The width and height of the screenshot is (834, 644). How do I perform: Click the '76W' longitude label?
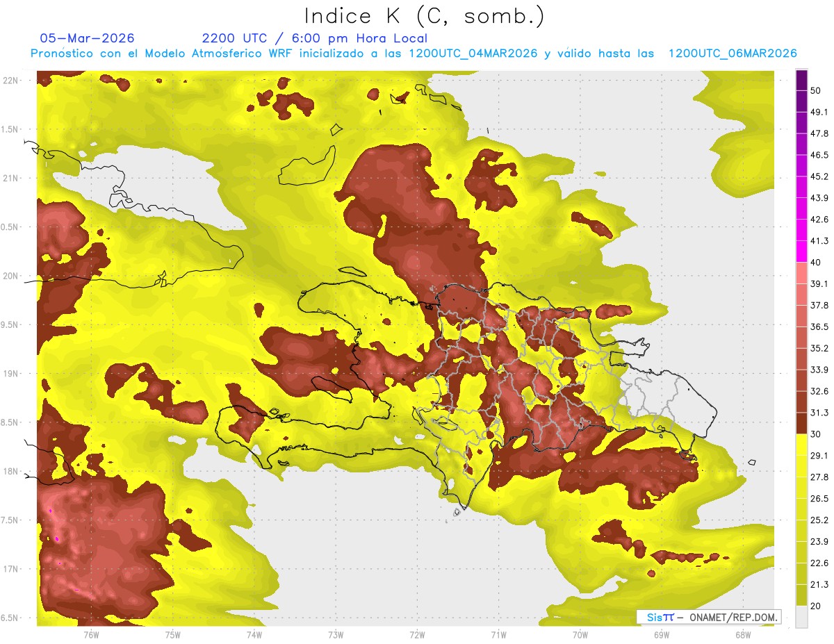pos(91,635)
